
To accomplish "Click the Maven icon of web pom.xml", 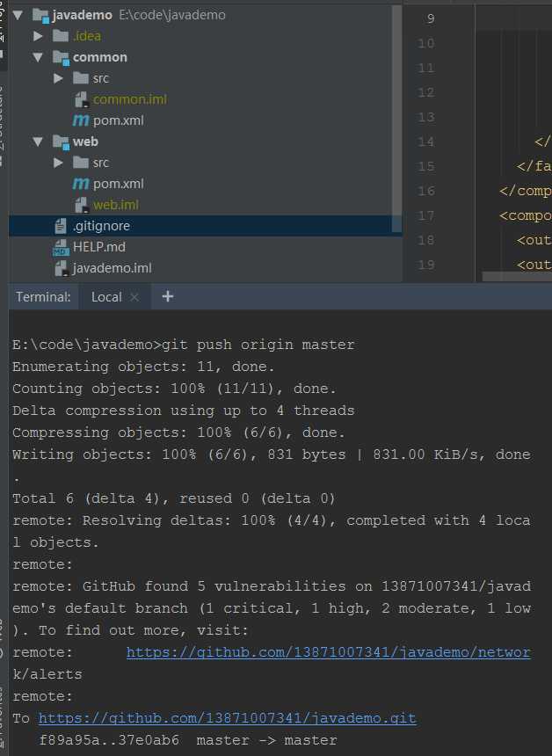I will 81,184.
